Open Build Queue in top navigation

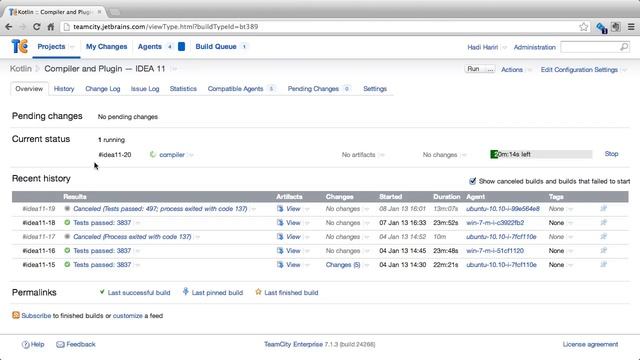tap(216, 47)
